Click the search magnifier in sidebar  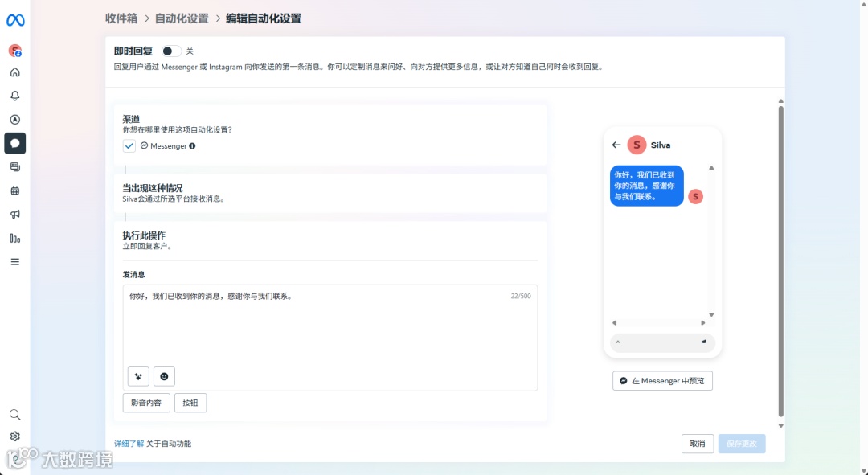click(x=15, y=415)
